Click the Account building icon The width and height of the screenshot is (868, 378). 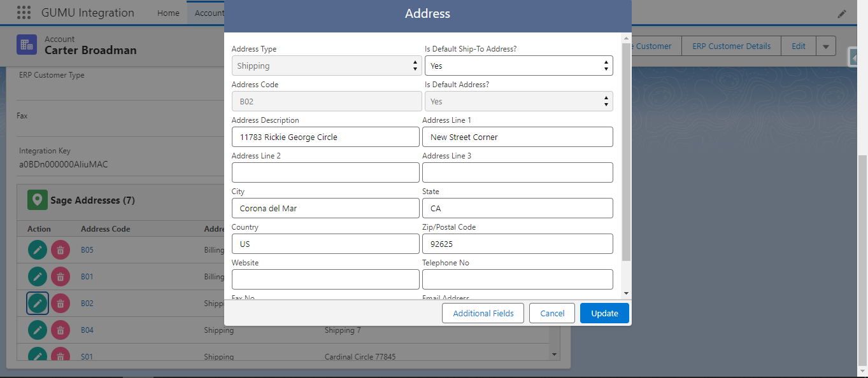click(27, 45)
